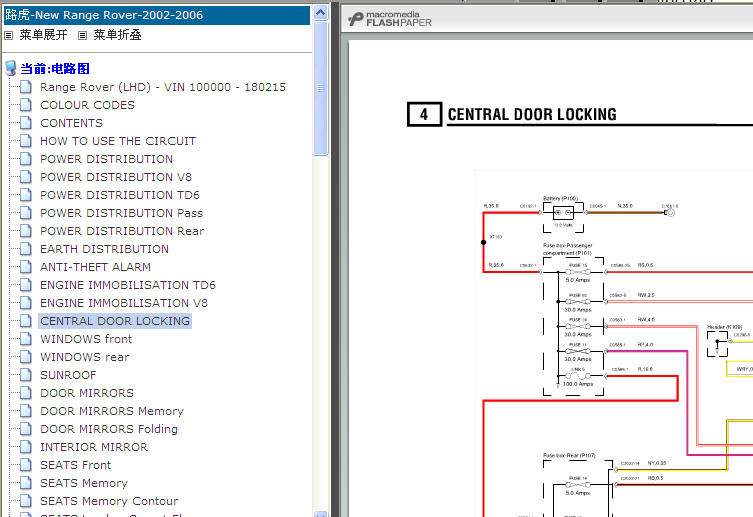753x517 pixels.
Task: Open the CONTENTS page
Action: pos(72,123)
